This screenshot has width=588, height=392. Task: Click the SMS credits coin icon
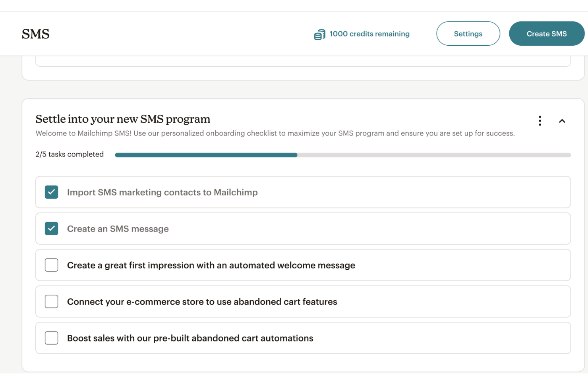click(x=319, y=34)
